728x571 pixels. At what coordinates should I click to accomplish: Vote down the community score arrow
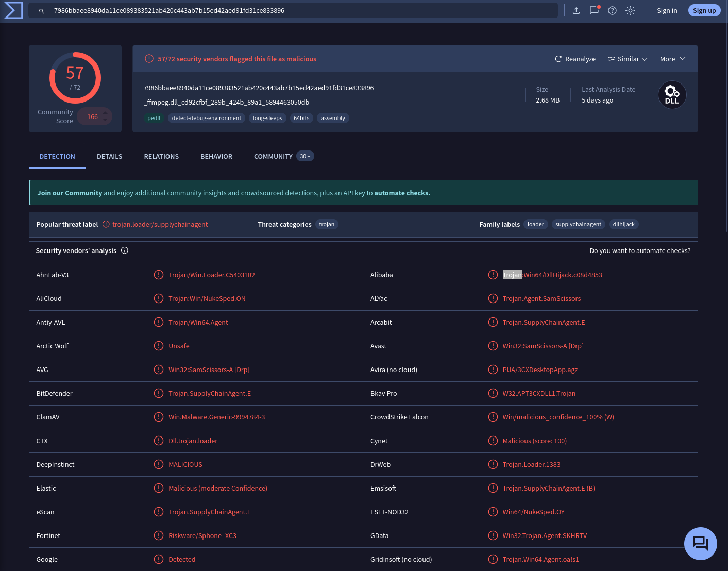(105, 120)
